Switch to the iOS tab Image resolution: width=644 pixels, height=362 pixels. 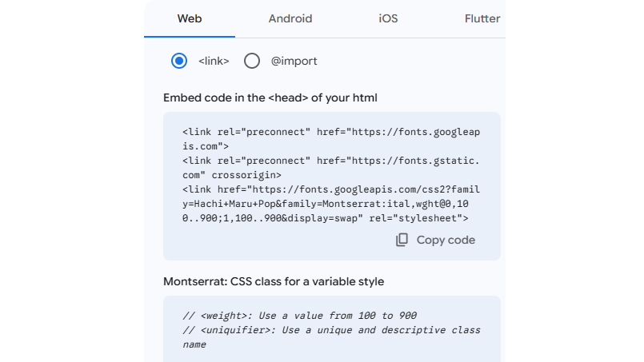pos(388,18)
